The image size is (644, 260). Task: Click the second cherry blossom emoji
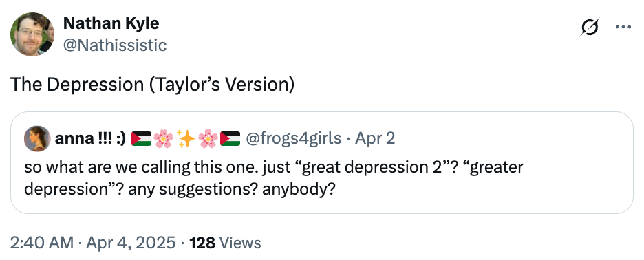[208, 139]
